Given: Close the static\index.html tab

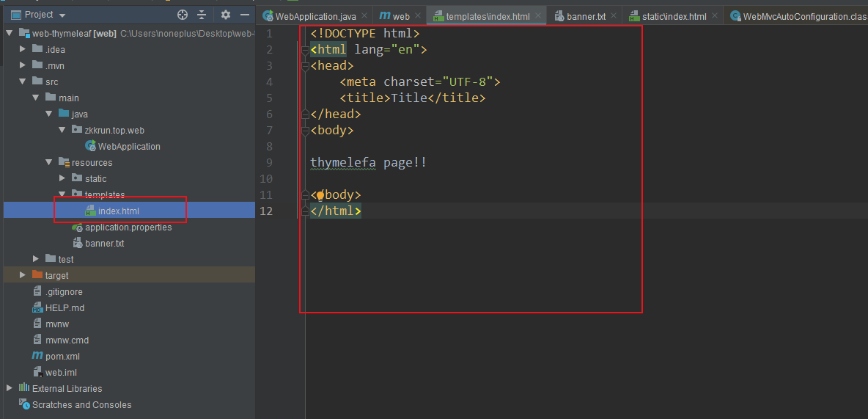Looking at the screenshot, I should tap(715, 16).
